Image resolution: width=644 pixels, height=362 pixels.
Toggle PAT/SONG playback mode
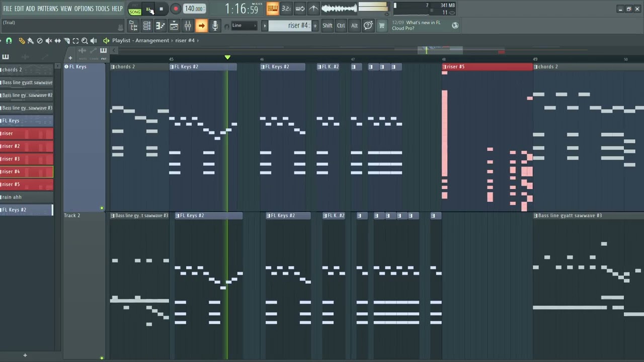click(135, 9)
